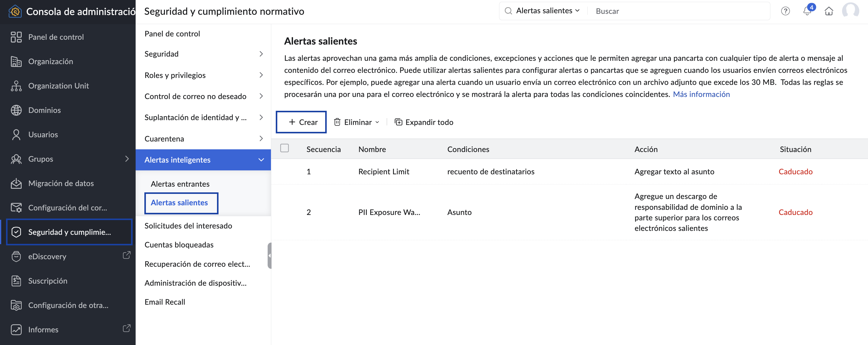Select Alertas salientes submenu item
868x345 pixels.
179,203
